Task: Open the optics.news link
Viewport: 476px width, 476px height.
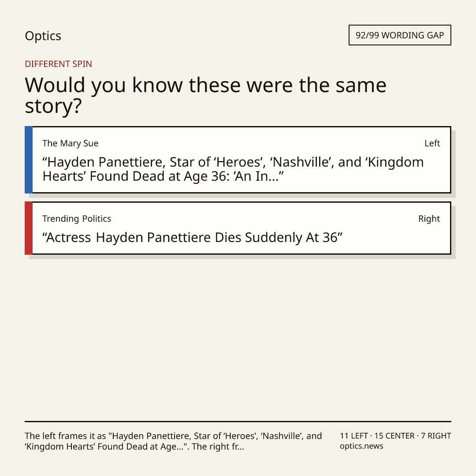Action: (361, 446)
